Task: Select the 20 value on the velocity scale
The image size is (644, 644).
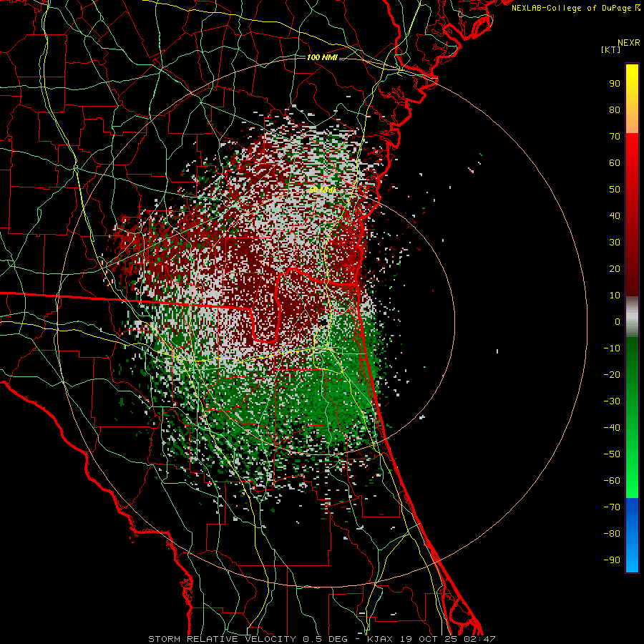Action: pos(615,269)
